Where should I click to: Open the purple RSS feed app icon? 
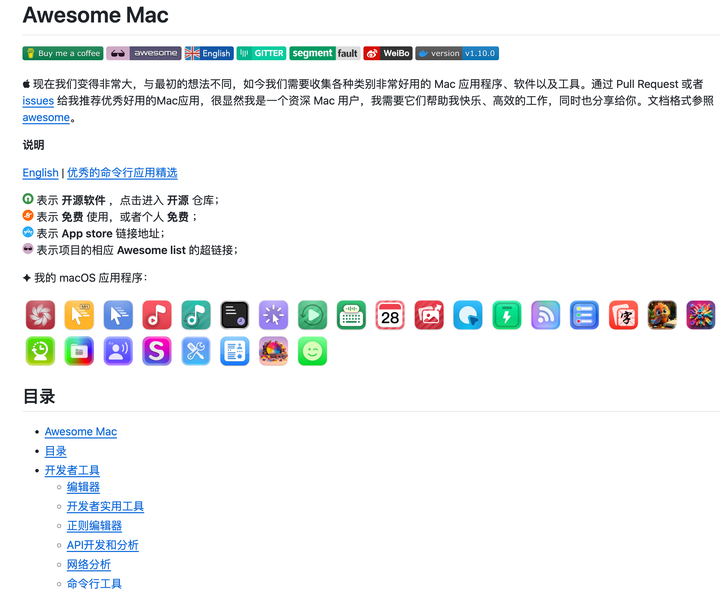click(546, 315)
